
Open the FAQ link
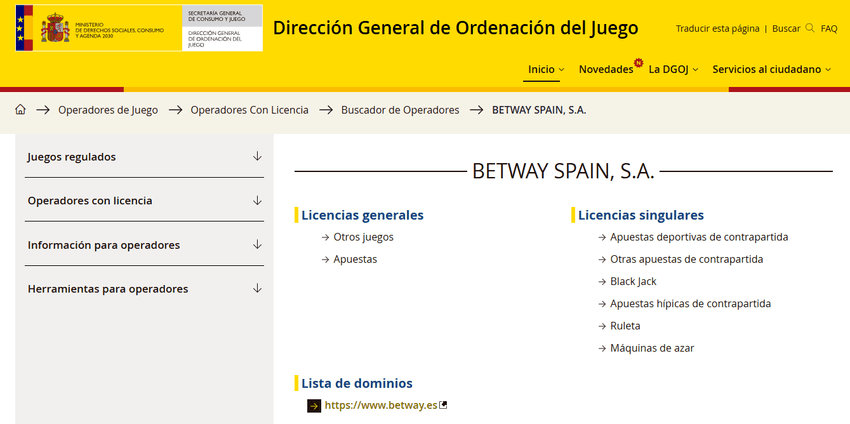[829, 29]
